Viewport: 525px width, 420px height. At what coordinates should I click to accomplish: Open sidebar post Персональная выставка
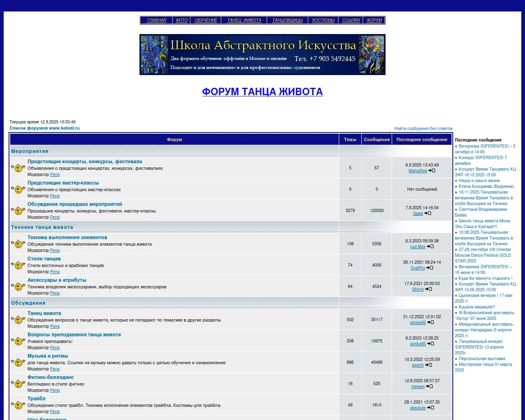tap(482, 358)
